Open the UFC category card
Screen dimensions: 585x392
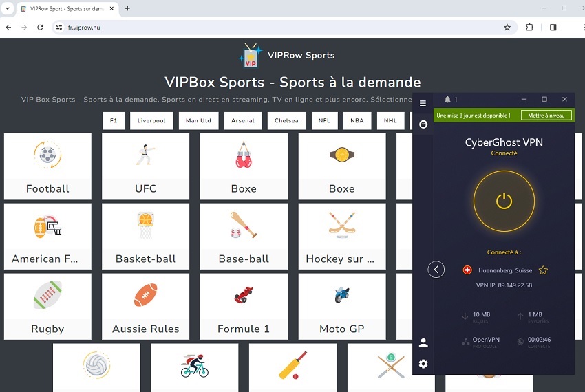(145, 166)
